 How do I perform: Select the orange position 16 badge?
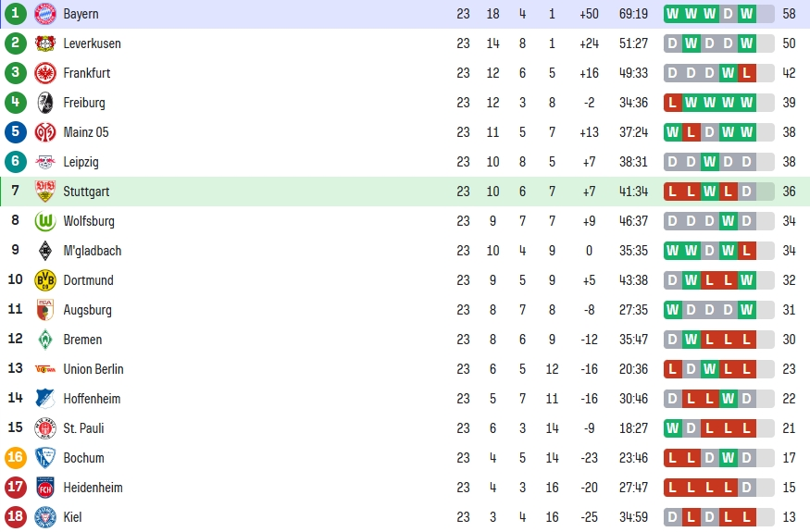pos(16,458)
